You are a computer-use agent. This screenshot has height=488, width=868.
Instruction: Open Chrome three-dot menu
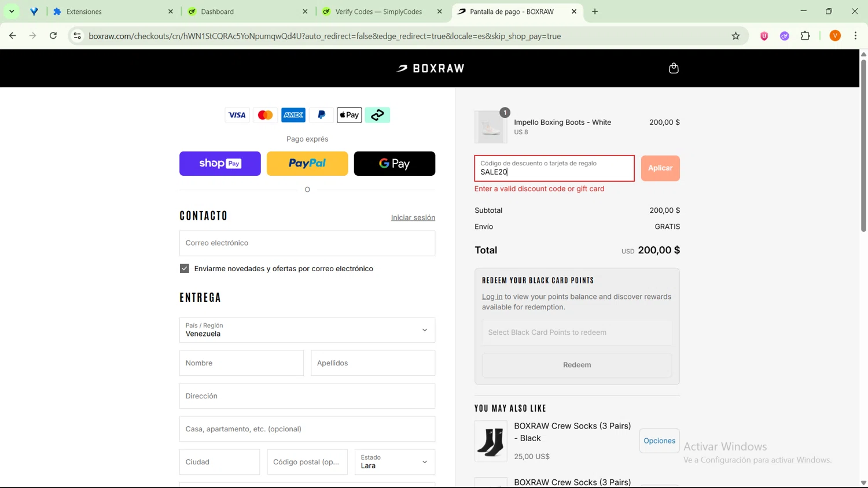855,36
